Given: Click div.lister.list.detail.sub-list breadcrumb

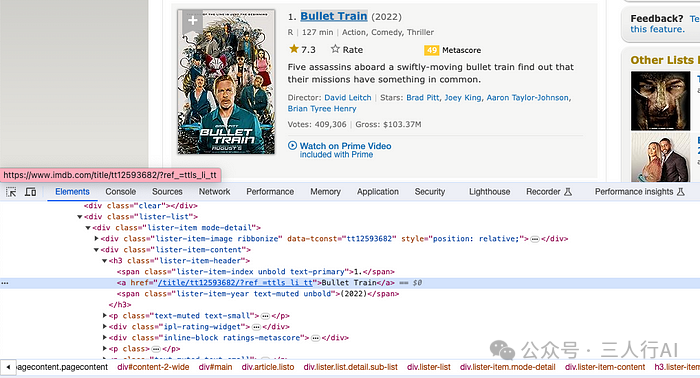Looking at the screenshot, I should click(350, 367).
